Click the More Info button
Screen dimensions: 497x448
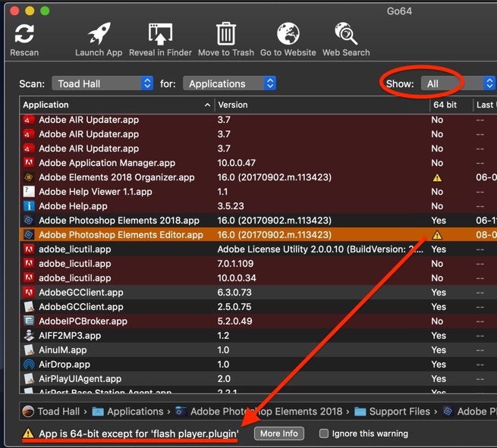click(279, 434)
